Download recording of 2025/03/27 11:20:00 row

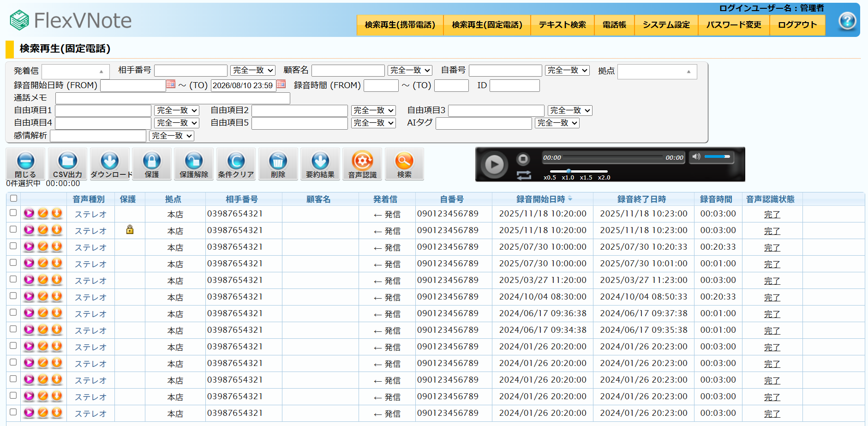[57, 280]
